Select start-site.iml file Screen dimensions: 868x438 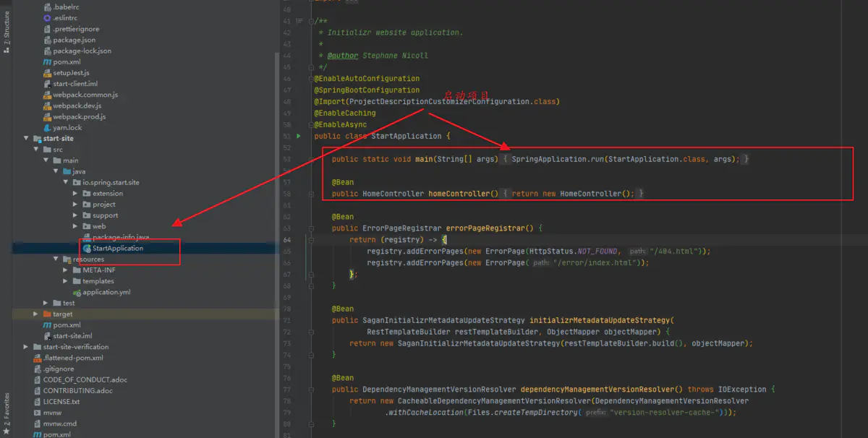click(72, 336)
